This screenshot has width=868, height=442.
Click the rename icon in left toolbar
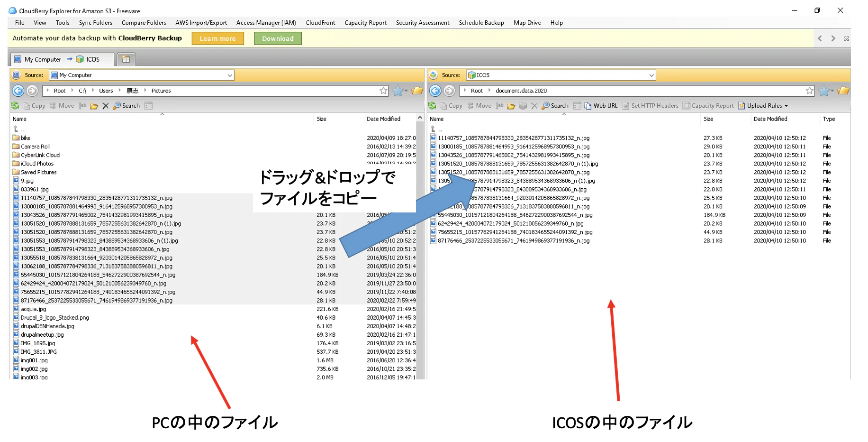click(82, 106)
